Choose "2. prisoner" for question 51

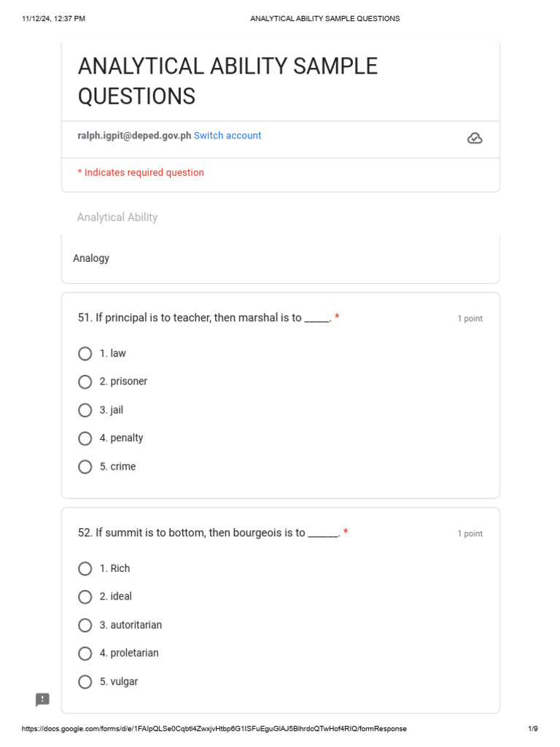pos(85,382)
